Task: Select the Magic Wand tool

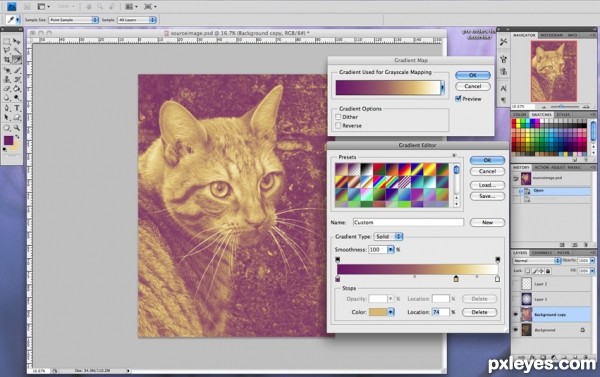Action: [x=17, y=50]
